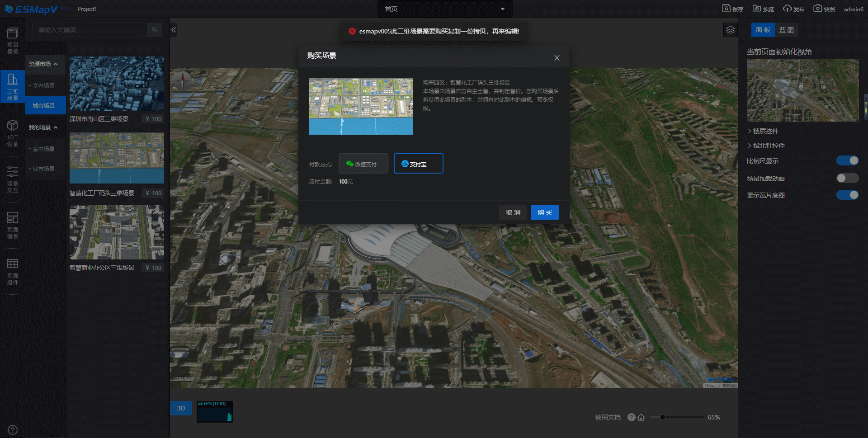Viewport: 868px width, 438px height.
Task: Open the 页面组件 sidebar icon
Action: point(13,272)
